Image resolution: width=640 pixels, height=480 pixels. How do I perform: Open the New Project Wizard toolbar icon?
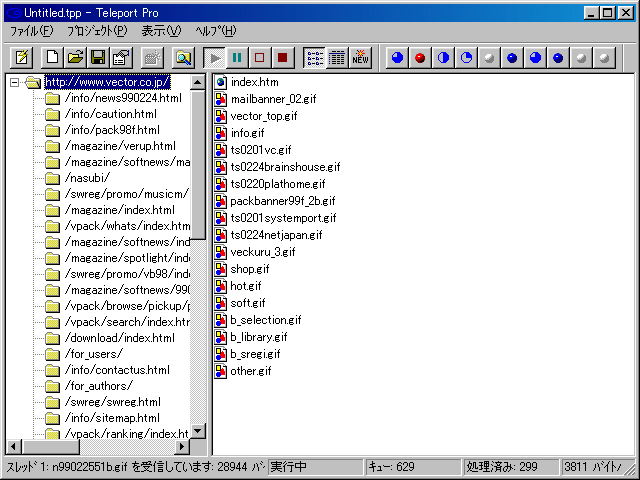22,58
